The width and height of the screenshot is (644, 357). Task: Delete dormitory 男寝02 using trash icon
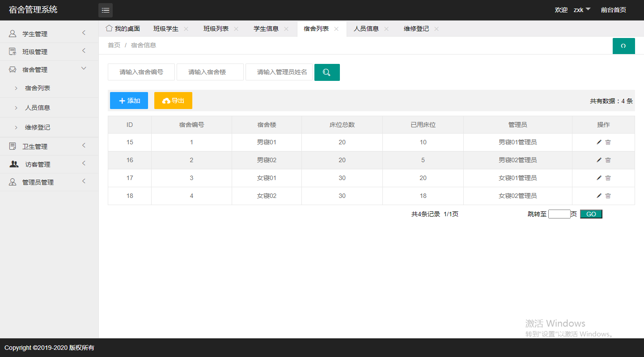point(608,160)
